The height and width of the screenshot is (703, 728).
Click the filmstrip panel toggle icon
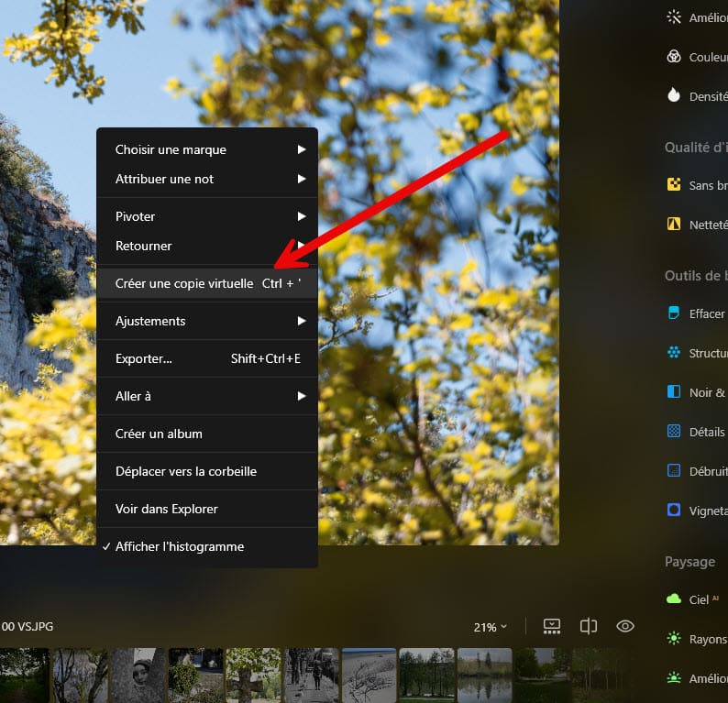click(552, 626)
